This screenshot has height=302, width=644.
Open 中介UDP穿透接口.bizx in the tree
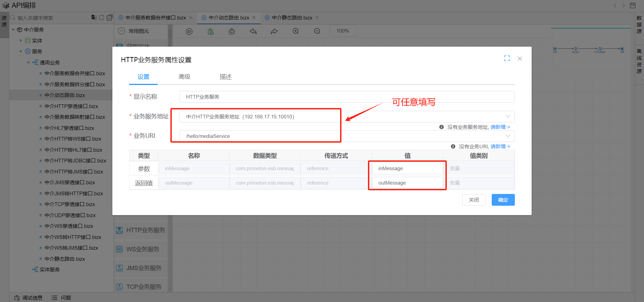[x=70, y=215]
